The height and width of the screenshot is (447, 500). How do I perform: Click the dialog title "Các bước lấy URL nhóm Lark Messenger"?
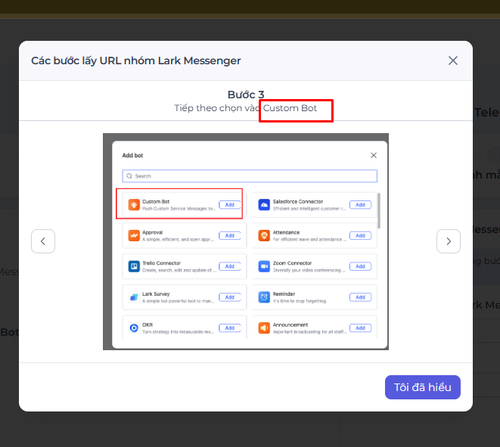tap(136, 61)
